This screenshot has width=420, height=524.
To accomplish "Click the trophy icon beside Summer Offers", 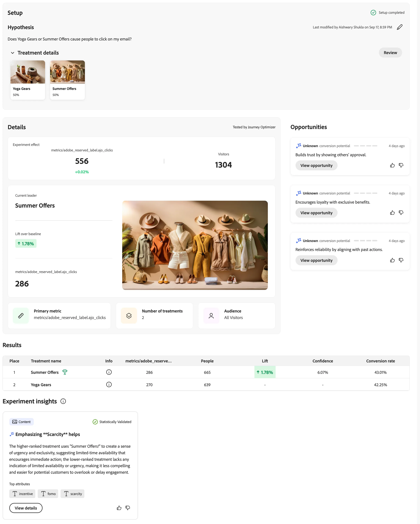I will click(x=65, y=372).
